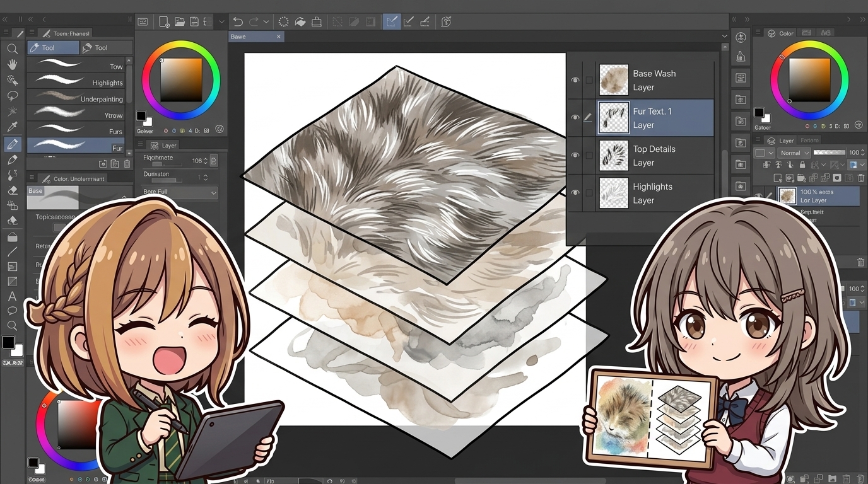
Task: Select the Pen nib tool below the pencil
Action: [12, 160]
